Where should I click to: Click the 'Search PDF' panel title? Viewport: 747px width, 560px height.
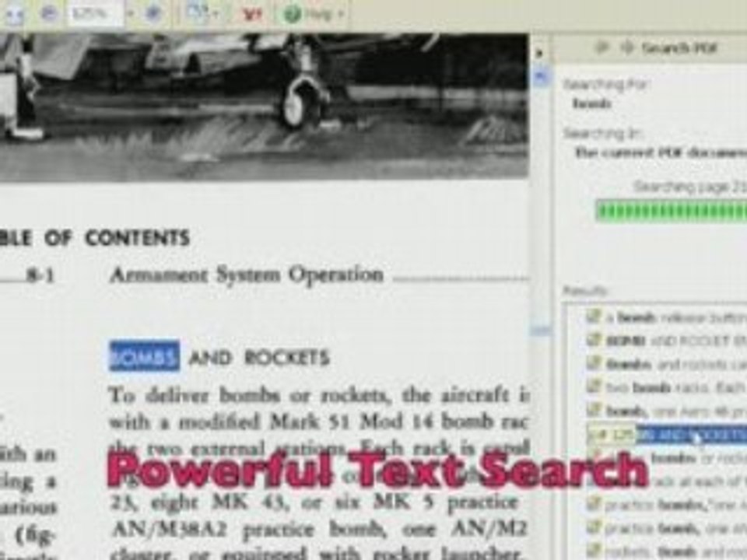[x=679, y=47]
